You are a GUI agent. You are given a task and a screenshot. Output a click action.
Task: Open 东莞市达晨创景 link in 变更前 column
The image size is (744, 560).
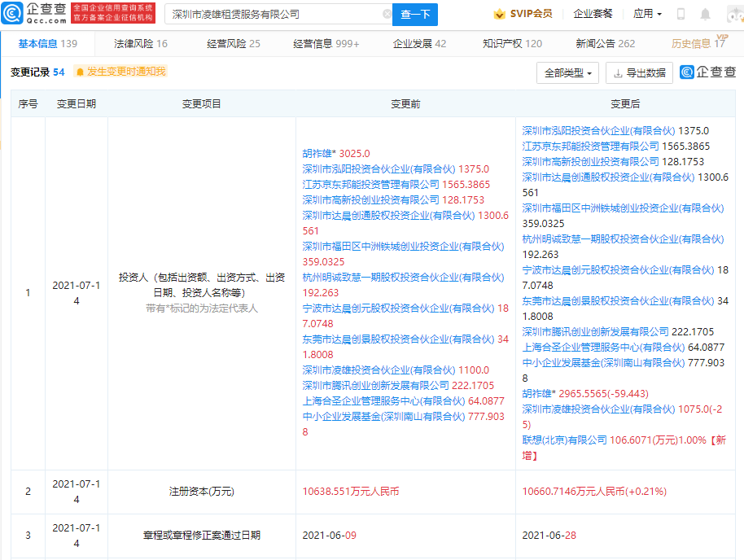click(x=398, y=339)
